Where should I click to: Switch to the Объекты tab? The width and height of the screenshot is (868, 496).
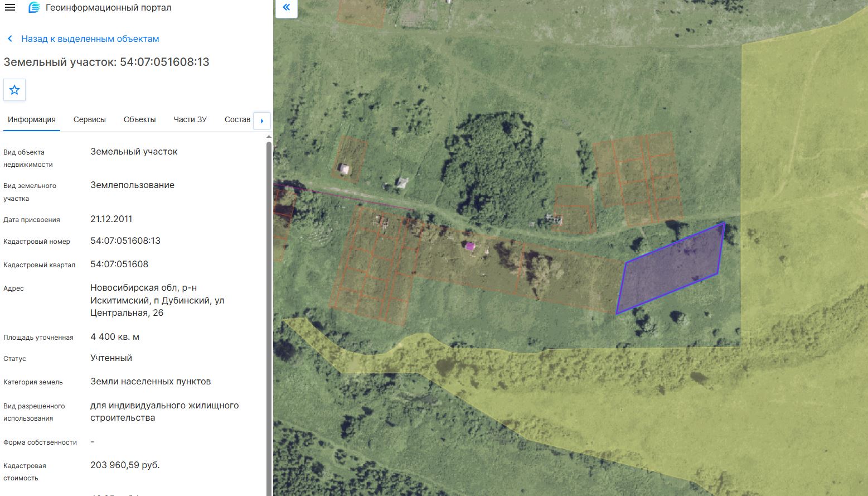(140, 119)
